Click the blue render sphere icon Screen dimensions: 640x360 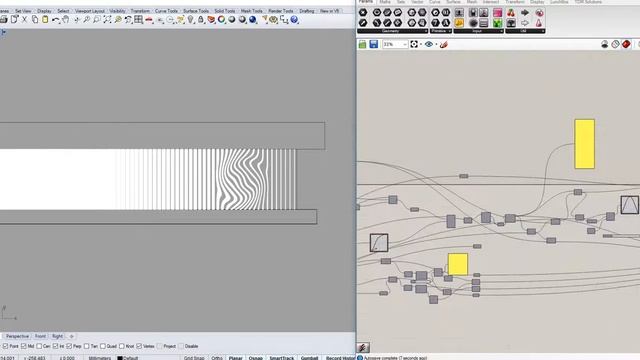[253, 19]
